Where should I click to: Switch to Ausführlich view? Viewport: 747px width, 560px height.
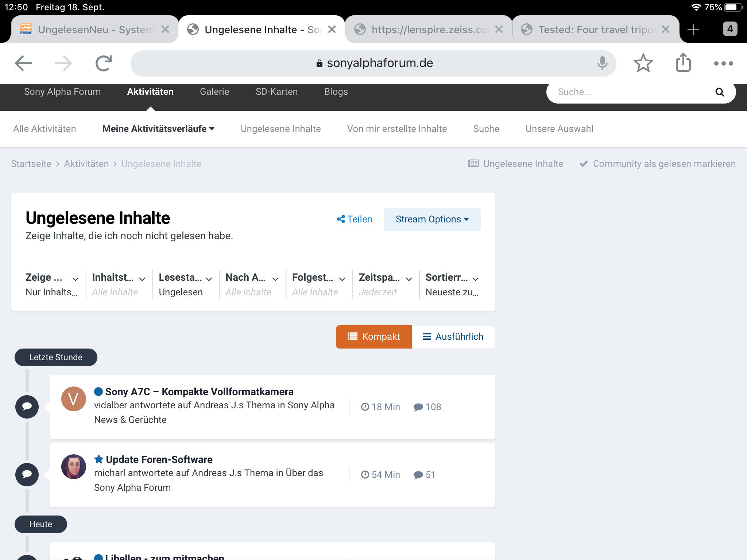tap(453, 337)
